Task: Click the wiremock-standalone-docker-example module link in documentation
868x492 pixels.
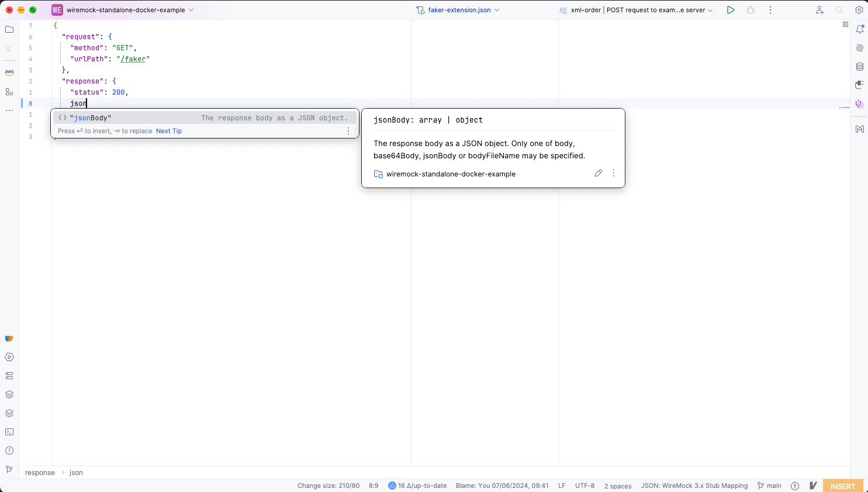Action: click(451, 174)
